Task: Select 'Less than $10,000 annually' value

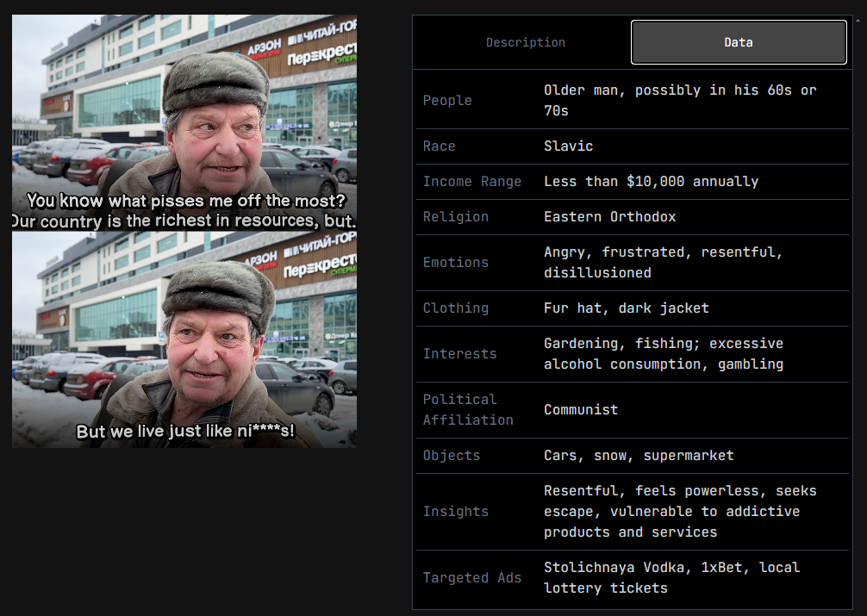Action: pyautogui.click(x=652, y=182)
